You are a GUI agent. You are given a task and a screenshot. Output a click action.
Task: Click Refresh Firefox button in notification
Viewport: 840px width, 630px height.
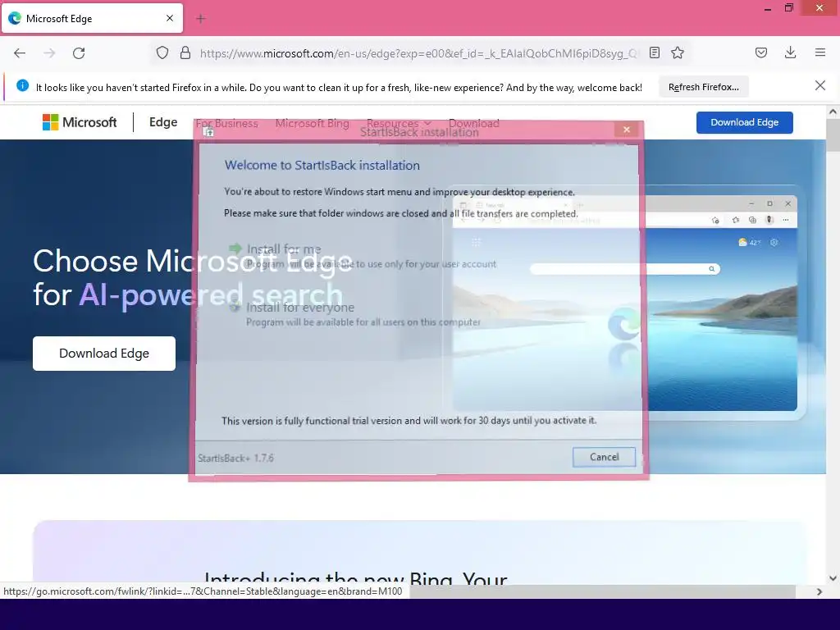(x=703, y=87)
